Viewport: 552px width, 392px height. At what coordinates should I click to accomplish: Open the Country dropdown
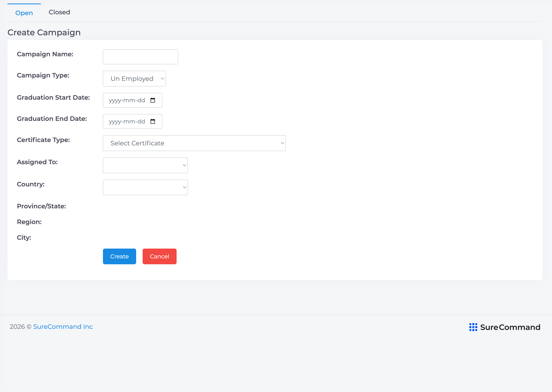coord(145,187)
